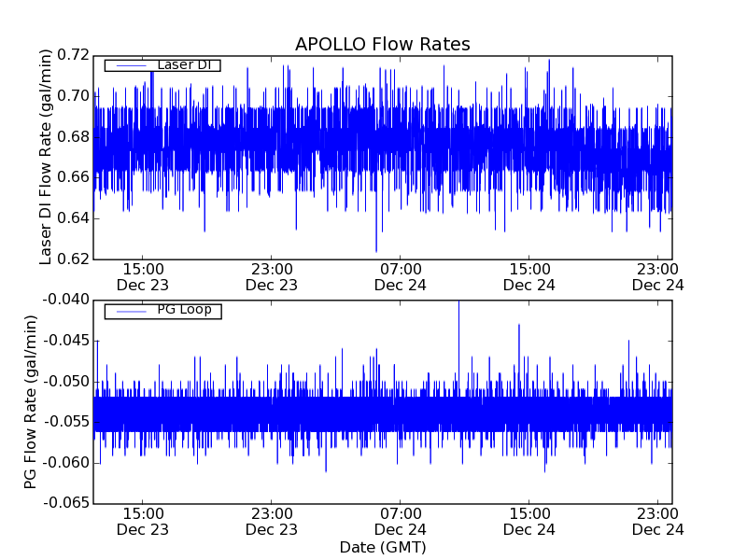
Task: Click bottom plot's 23:00 Dec 23 time label
Action: coord(271,521)
